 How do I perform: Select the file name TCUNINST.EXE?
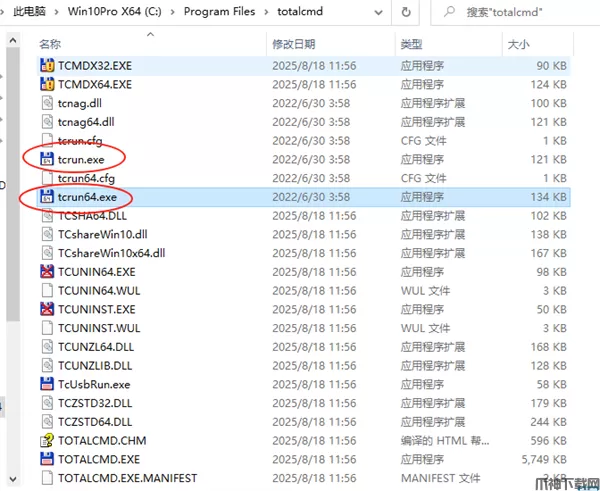point(97,310)
